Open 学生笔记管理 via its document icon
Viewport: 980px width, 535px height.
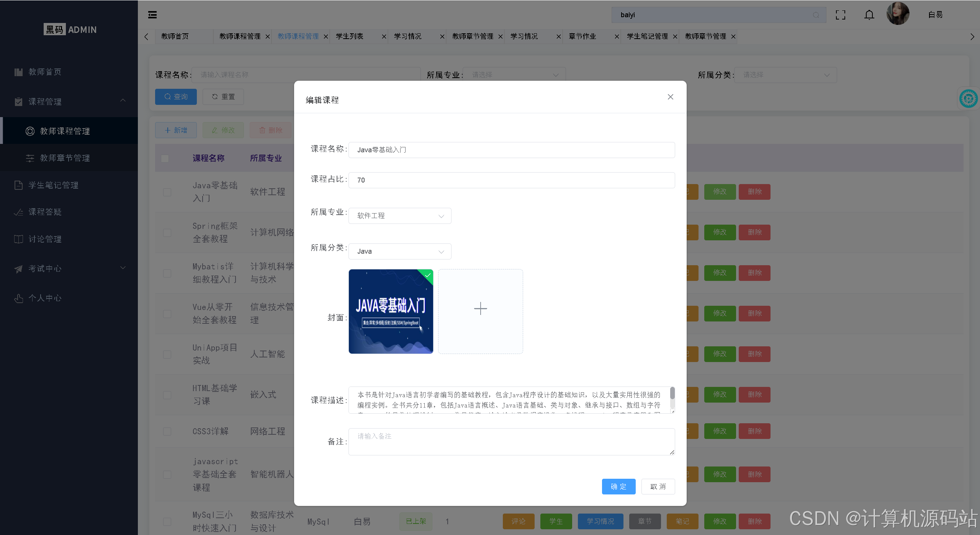point(19,185)
